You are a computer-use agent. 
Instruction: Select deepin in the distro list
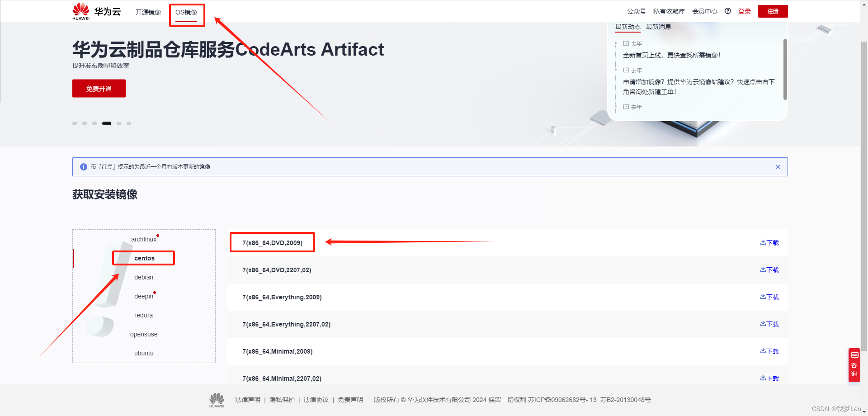[x=144, y=296]
